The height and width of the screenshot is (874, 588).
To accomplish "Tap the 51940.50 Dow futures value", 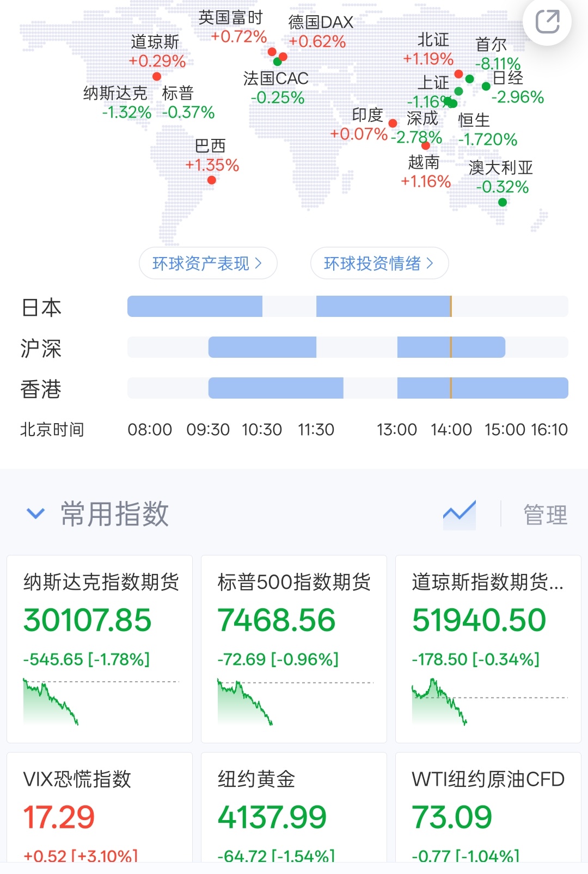I will pos(479,620).
